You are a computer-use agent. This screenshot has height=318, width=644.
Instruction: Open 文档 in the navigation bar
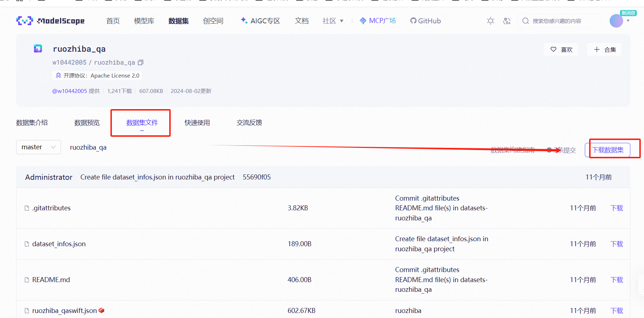(x=302, y=21)
